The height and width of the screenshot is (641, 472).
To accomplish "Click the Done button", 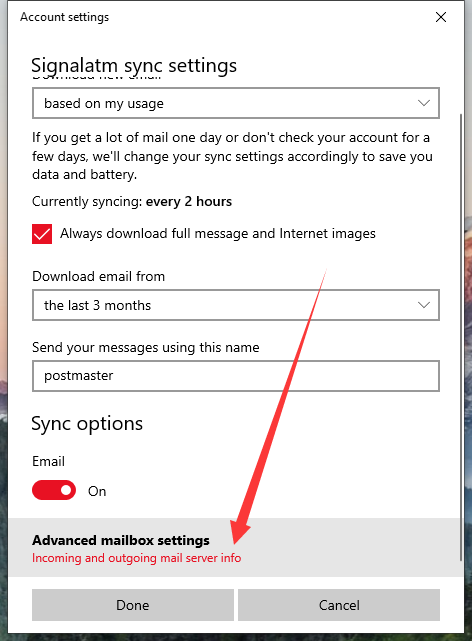I will pyautogui.click(x=133, y=605).
